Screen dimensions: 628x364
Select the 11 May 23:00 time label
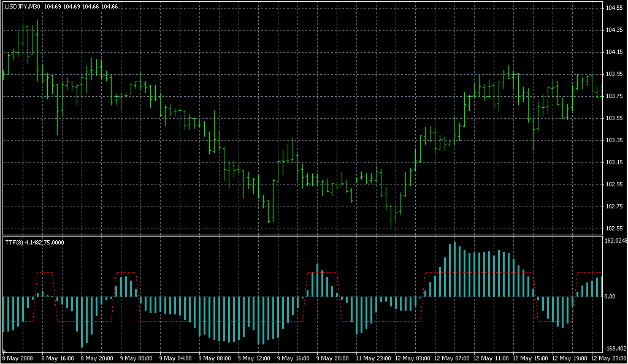click(x=372, y=358)
